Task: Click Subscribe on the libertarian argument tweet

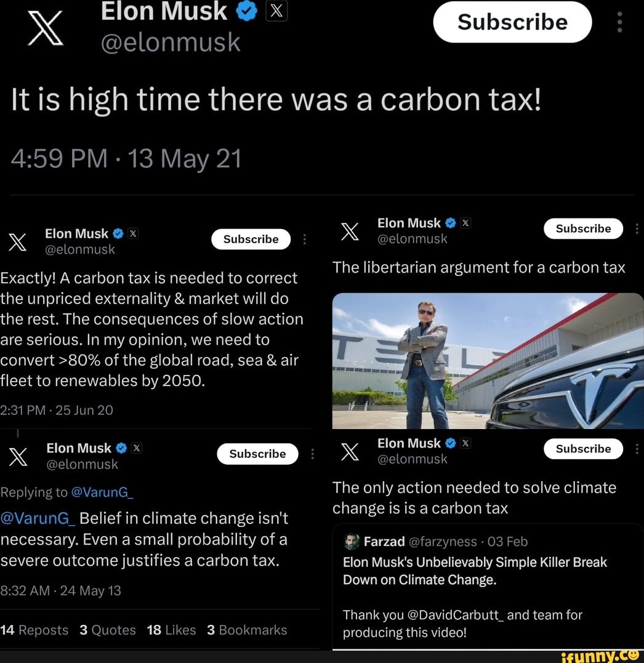Action: pyautogui.click(x=583, y=229)
